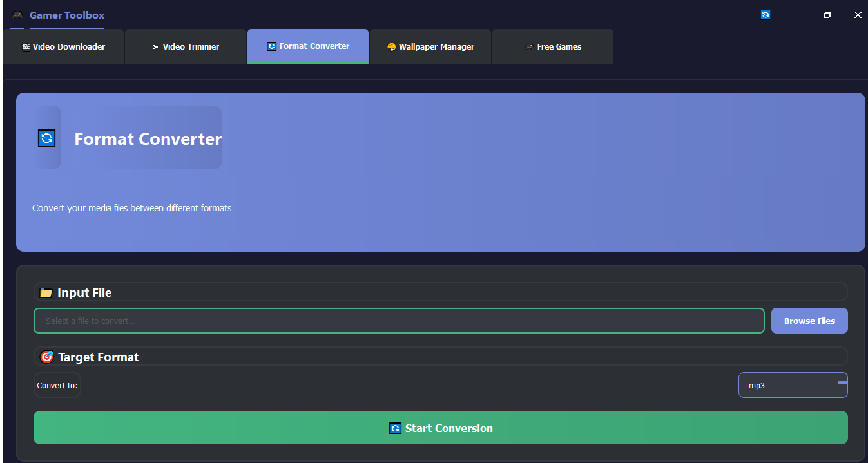This screenshot has width=868, height=463.
Task: Minimize the Gamer Toolbox window
Action: click(x=796, y=15)
